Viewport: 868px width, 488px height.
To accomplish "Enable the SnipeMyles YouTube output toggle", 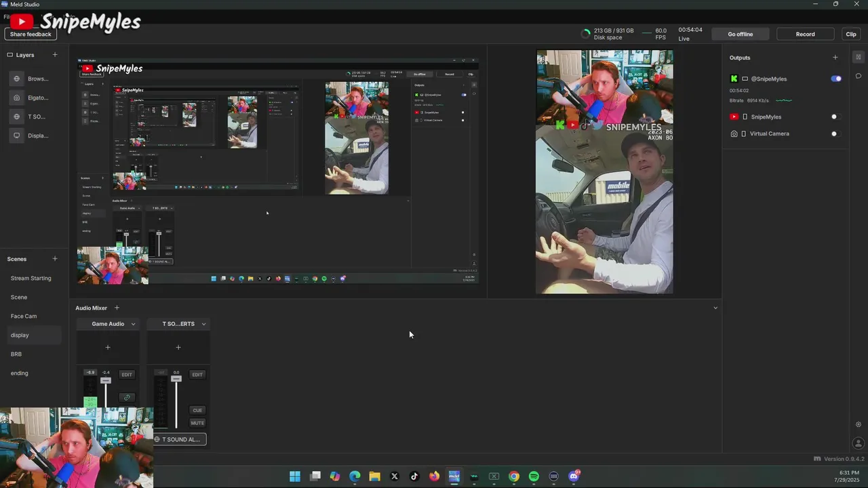I will 836,117.
